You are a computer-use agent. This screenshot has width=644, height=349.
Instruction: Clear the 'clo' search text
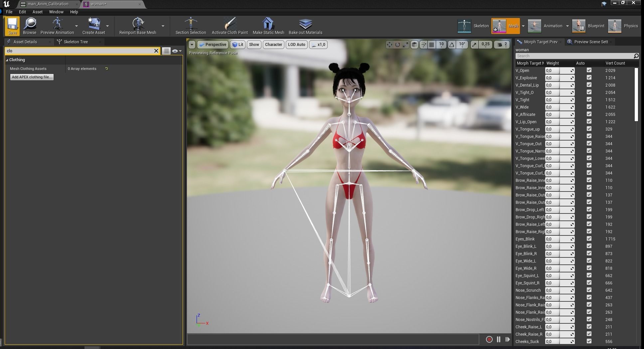(156, 51)
